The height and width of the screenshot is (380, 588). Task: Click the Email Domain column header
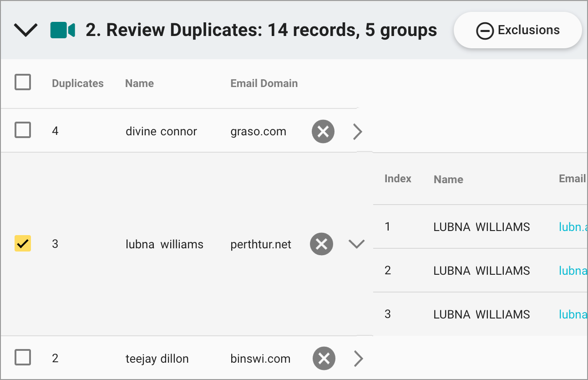264,83
